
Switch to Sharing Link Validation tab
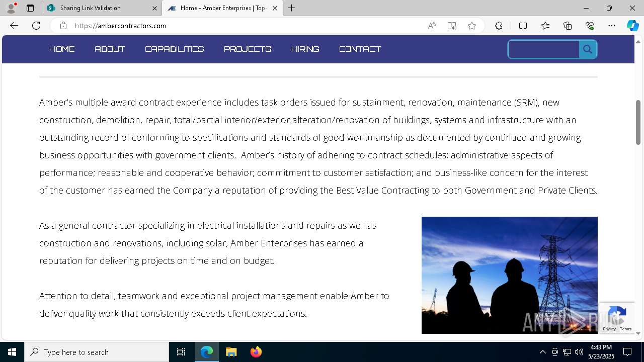[x=102, y=8]
